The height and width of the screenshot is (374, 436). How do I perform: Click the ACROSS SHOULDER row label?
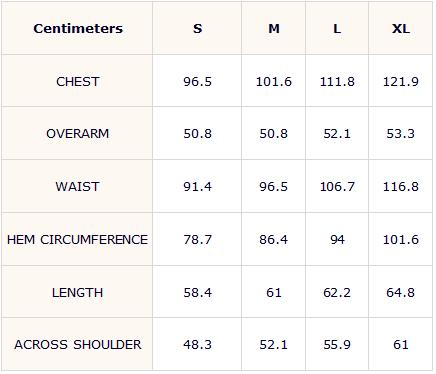click(78, 344)
